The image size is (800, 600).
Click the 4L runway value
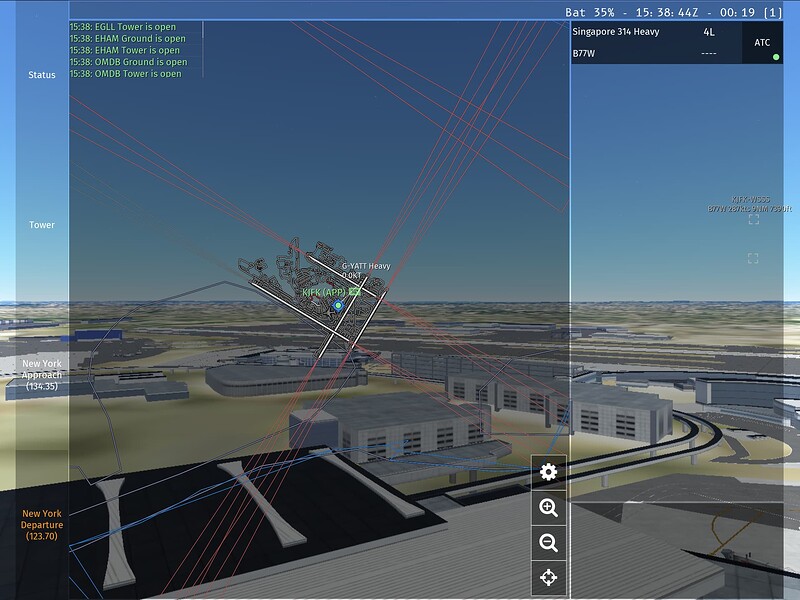709,32
